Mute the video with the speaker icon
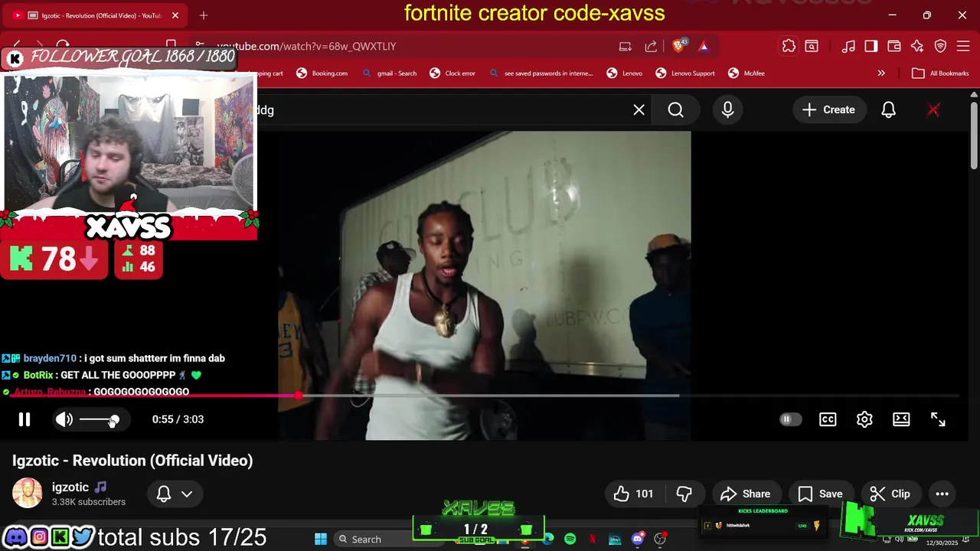 click(x=64, y=419)
